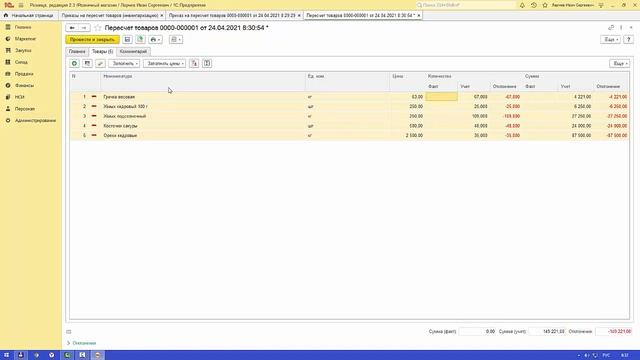
Task: Add a new row with green plus
Action: [74, 63]
